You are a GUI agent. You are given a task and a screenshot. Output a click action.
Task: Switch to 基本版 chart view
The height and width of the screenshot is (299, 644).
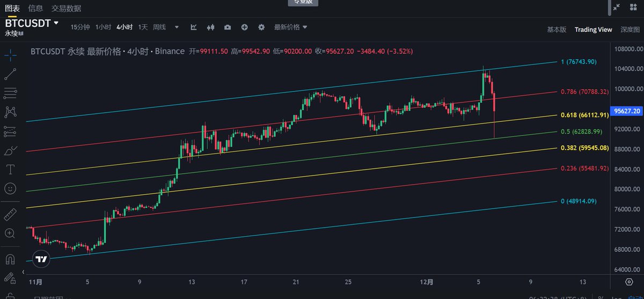(557, 30)
